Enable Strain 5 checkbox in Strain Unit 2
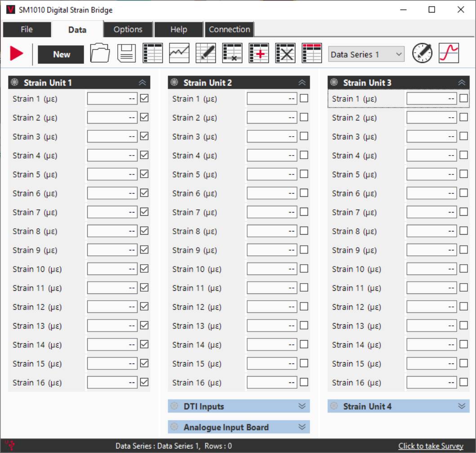The width and height of the screenshot is (476, 453). point(304,174)
